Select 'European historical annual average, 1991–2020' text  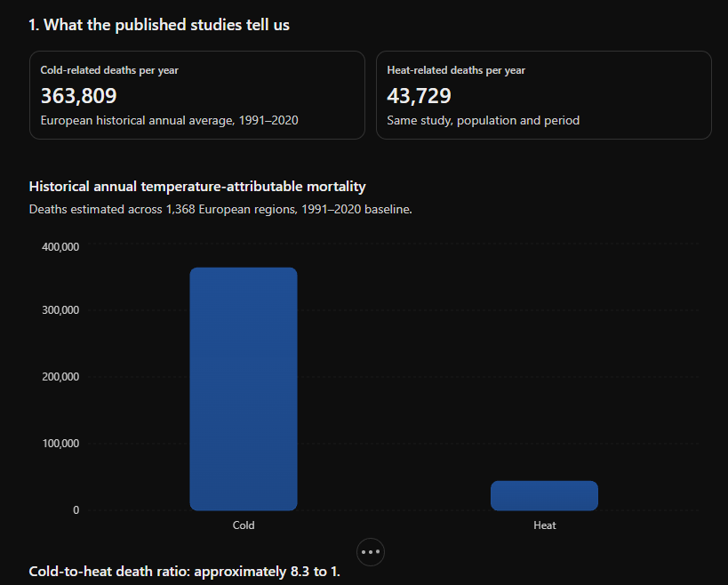pyautogui.click(x=170, y=121)
